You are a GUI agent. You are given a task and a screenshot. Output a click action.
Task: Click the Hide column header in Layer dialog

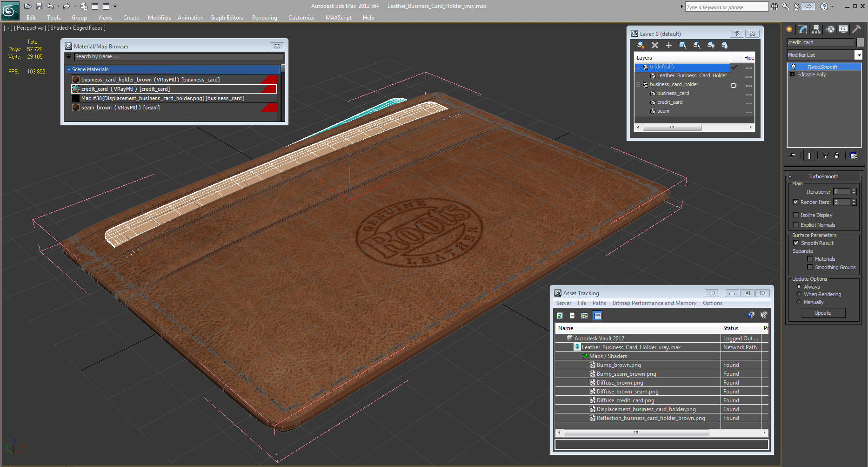click(x=749, y=58)
